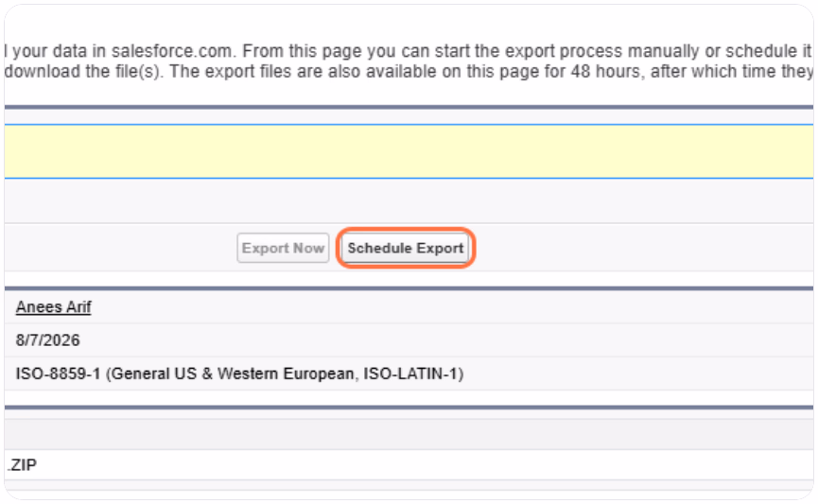Open the Anees Arif user link
Image resolution: width=818 pixels, height=504 pixels.
(x=53, y=306)
